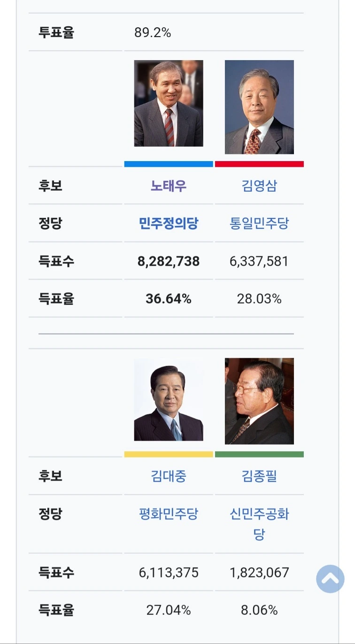
Task: Select the 89.2% turnout value
Action: 153,33
